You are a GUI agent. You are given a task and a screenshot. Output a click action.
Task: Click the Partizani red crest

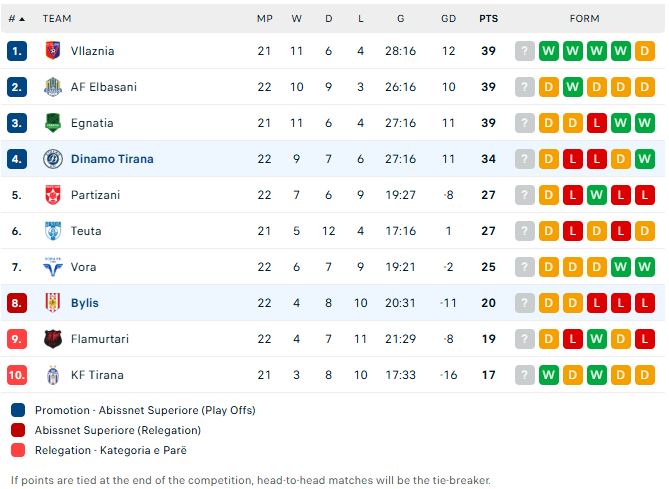point(53,195)
